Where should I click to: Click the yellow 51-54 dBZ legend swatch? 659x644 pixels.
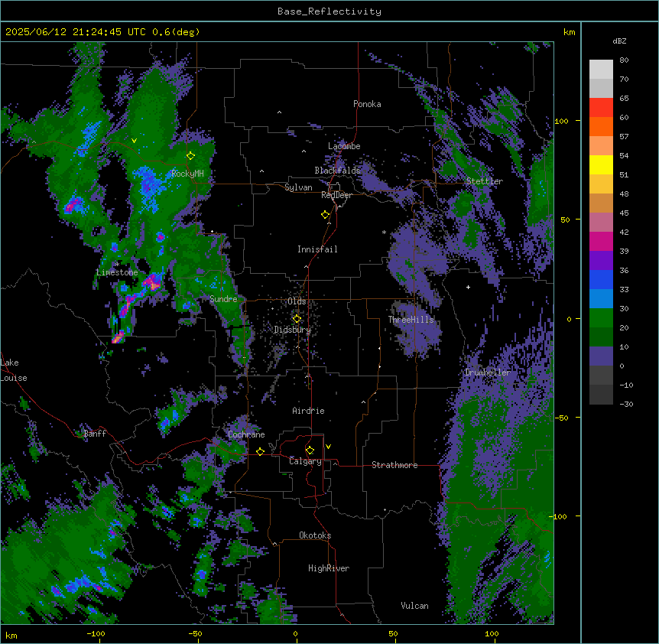tap(601, 164)
